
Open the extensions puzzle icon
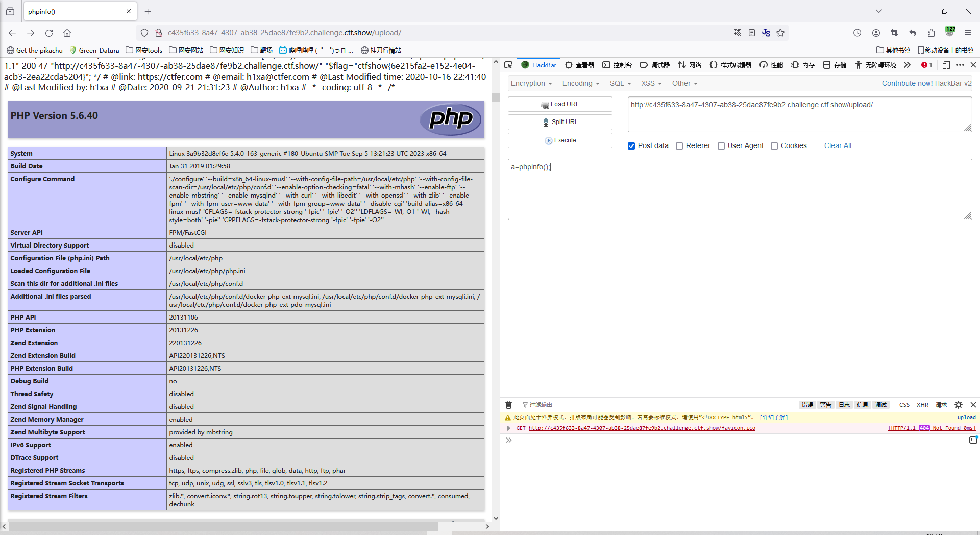point(931,33)
